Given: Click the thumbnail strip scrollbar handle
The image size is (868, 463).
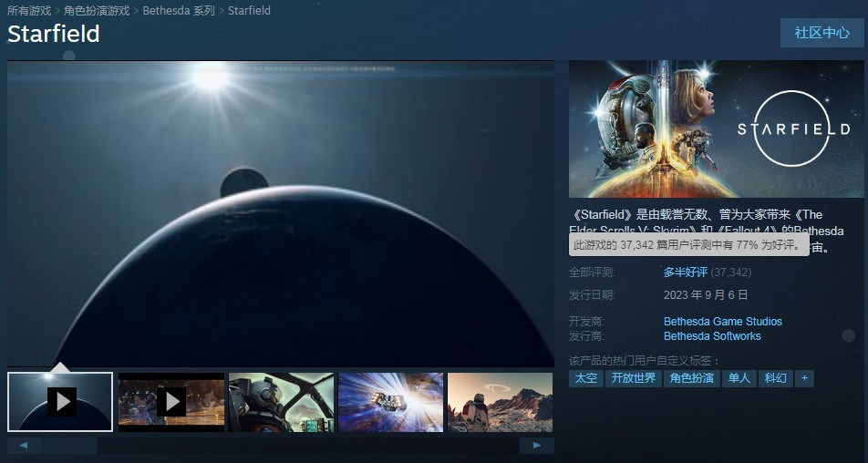Looking at the screenshot, I should (69, 446).
